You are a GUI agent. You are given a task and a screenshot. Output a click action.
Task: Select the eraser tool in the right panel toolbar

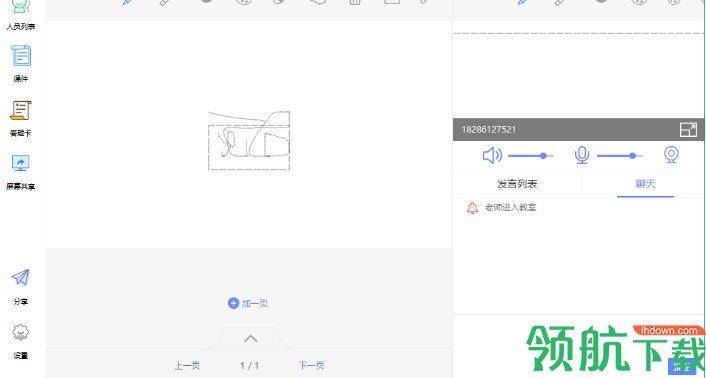pyautogui.click(x=559, y=2)
